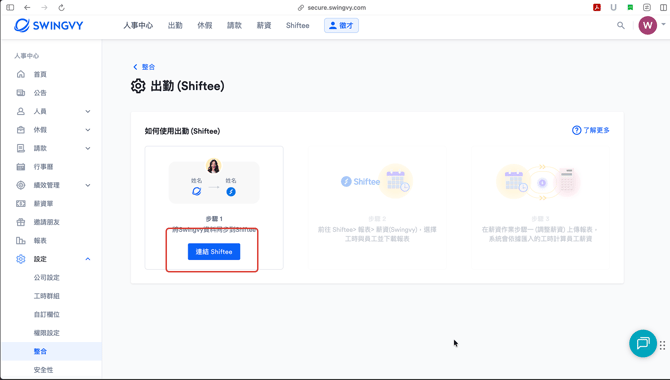
Task: Open the 行事曆 calendar icon
Action: point(21,167)
